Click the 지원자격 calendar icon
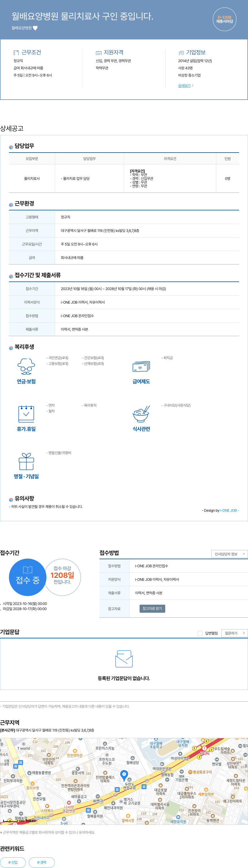248x868 pixels. point(99,53)
